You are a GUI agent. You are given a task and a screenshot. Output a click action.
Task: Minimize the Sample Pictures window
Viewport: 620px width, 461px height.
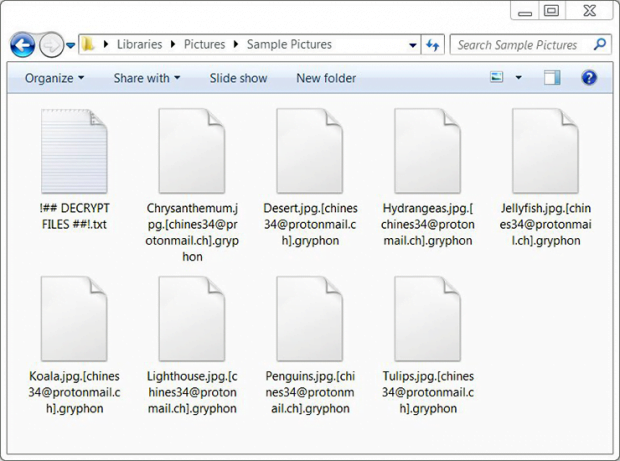pyautogui.click(x=525, y=11)
